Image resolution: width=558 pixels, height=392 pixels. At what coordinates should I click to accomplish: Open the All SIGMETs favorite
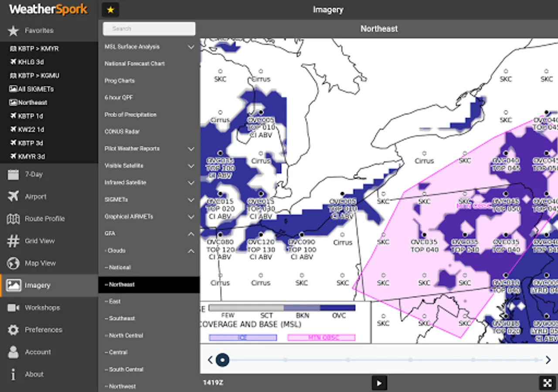pyautogui.click(x=37, y=89)
